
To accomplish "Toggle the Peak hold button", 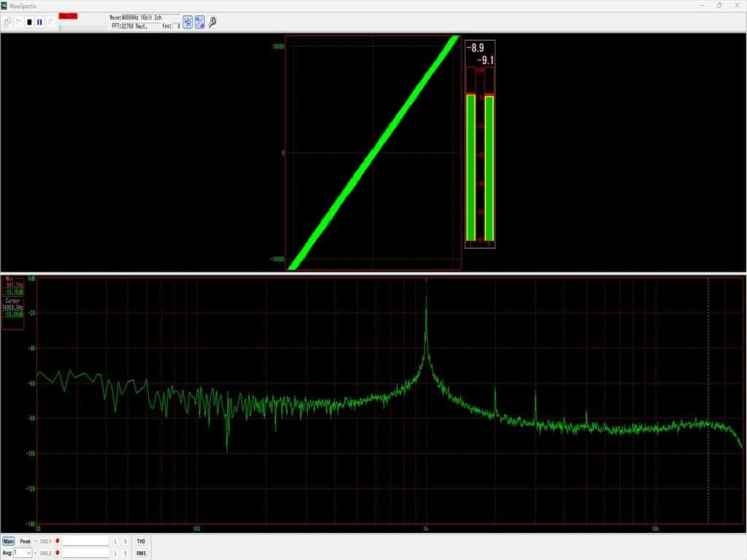I will point(26,542).
